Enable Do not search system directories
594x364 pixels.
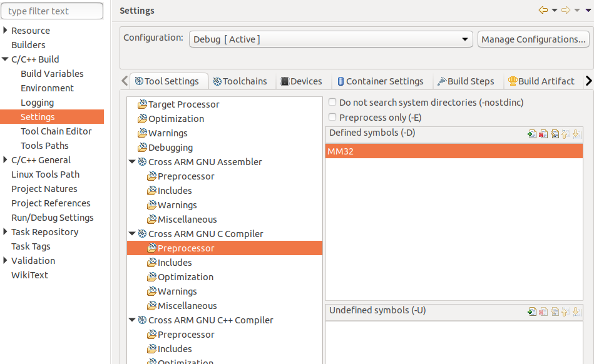click(332, 102)
